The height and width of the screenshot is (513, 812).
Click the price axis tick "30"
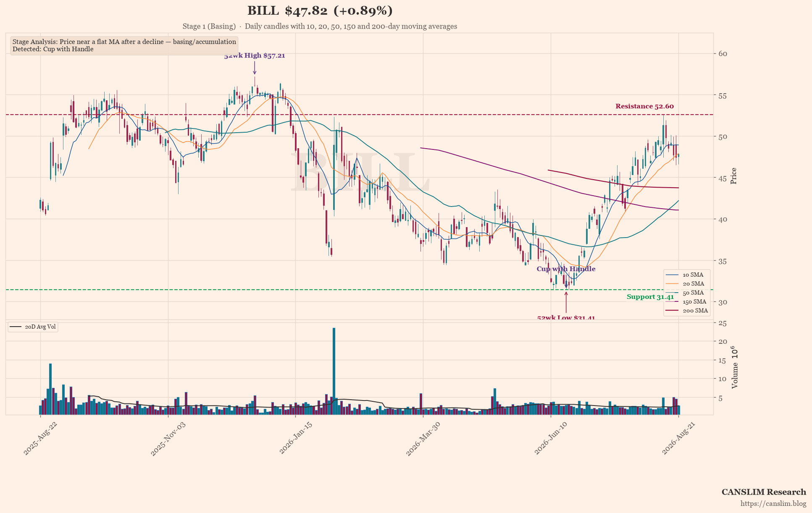click(723, 302)
